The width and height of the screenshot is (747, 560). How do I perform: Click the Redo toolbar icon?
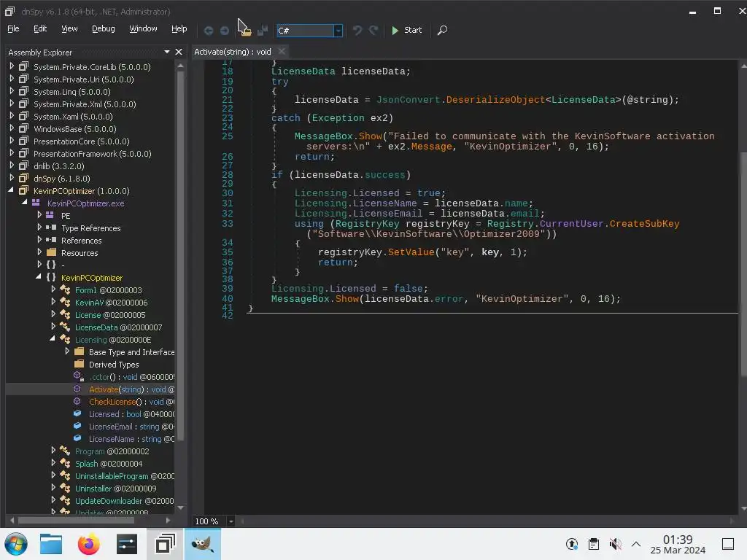tap(373, 31)
